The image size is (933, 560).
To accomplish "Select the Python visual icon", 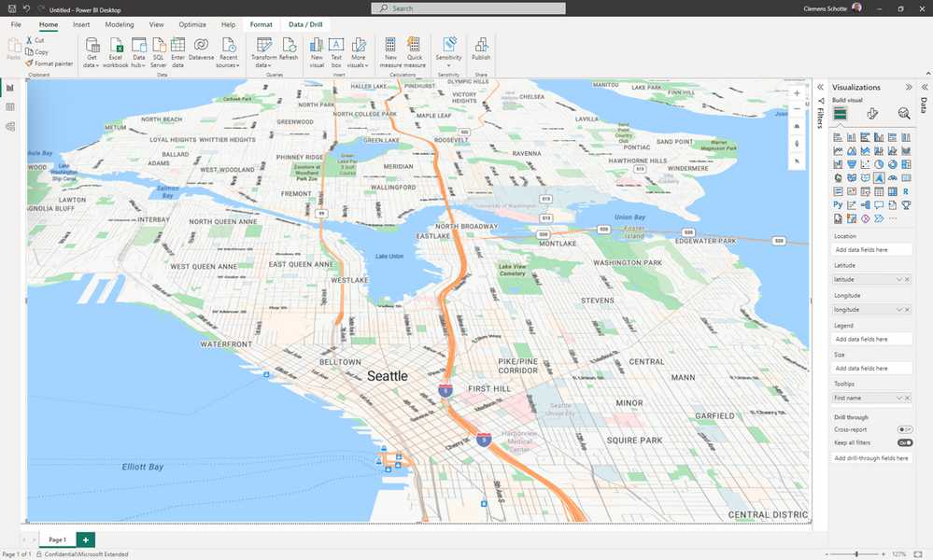I will point(837,203).
